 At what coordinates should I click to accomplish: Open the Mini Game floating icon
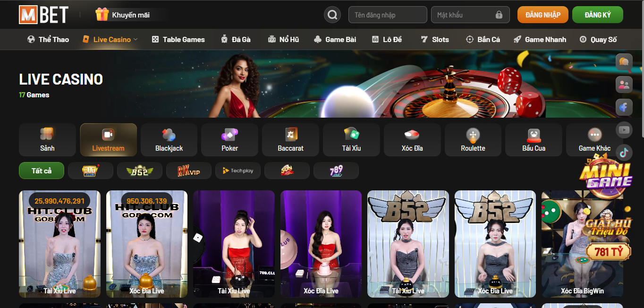[606, 176]
